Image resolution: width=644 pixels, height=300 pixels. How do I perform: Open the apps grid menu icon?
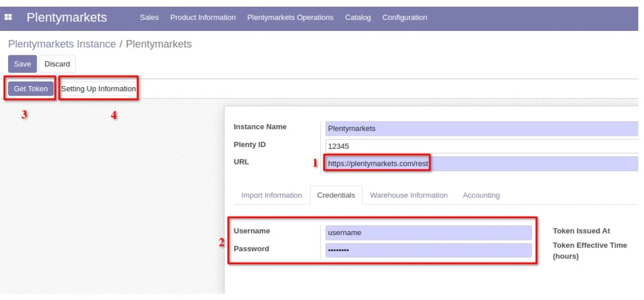(x=8, y=17)
